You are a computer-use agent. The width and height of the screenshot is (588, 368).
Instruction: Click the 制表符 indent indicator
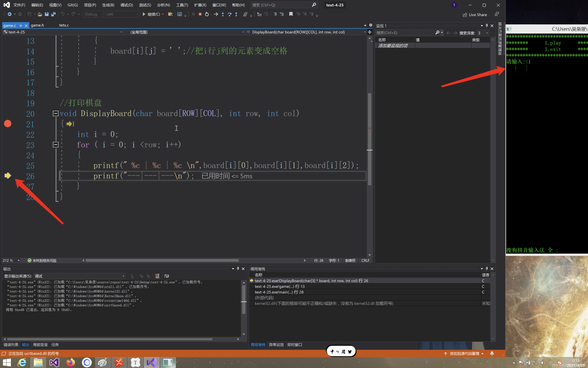tap(350, 260)
